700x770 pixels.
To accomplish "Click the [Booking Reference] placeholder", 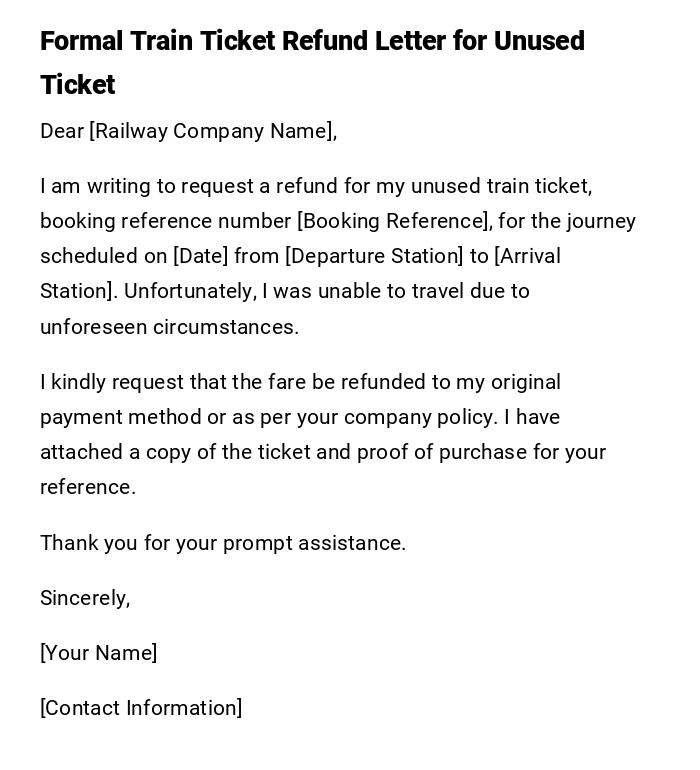I will point(394,221).
